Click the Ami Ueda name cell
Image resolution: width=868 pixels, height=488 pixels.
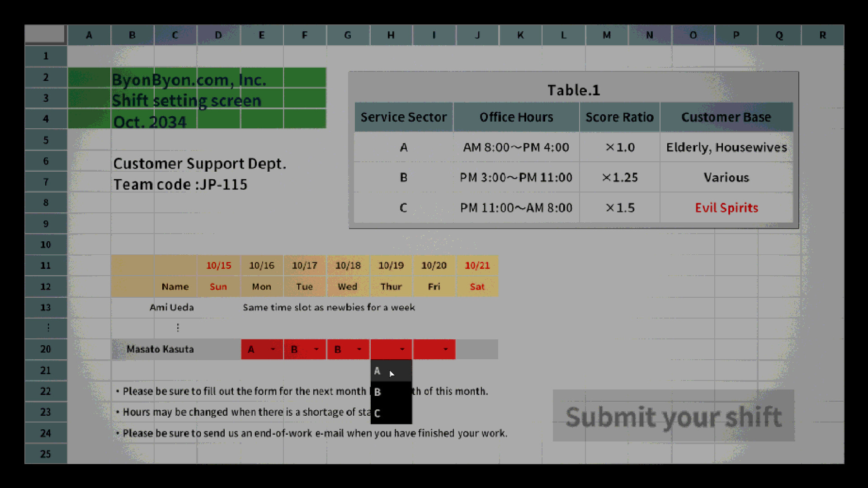pyautogui.click(x=172, y=307)
